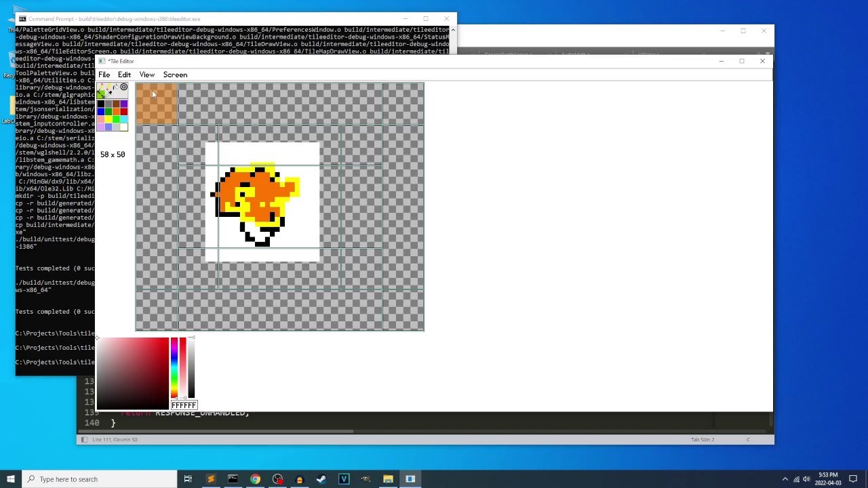Screen dimensions: 868x488
Task: Close the Tile Editor window
Action: [x=762, y=61]
